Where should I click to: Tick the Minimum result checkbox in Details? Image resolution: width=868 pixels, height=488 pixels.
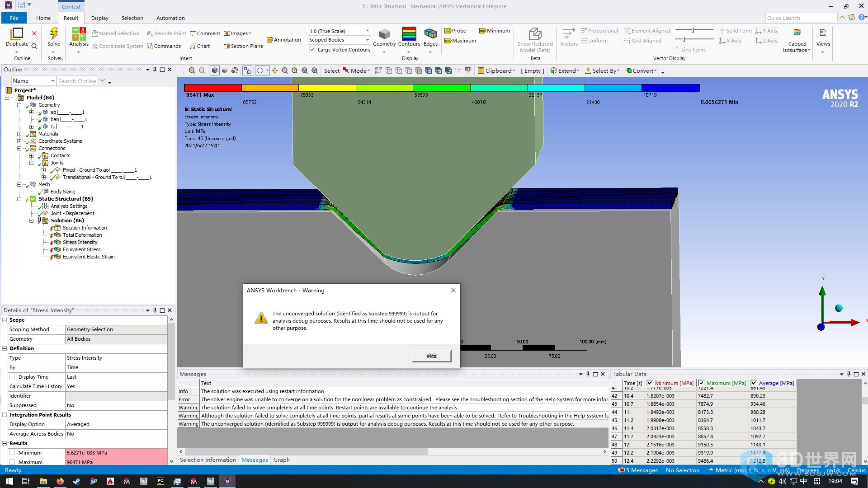(13, 453)
